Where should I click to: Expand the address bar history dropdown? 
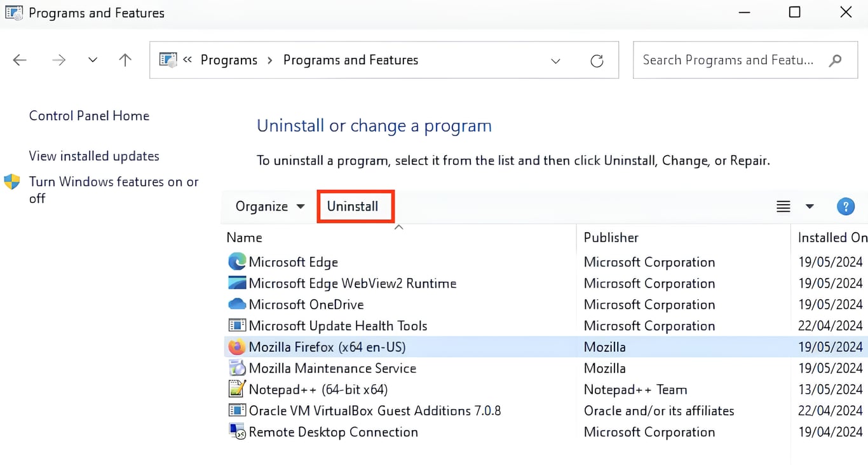pos(556,60)
